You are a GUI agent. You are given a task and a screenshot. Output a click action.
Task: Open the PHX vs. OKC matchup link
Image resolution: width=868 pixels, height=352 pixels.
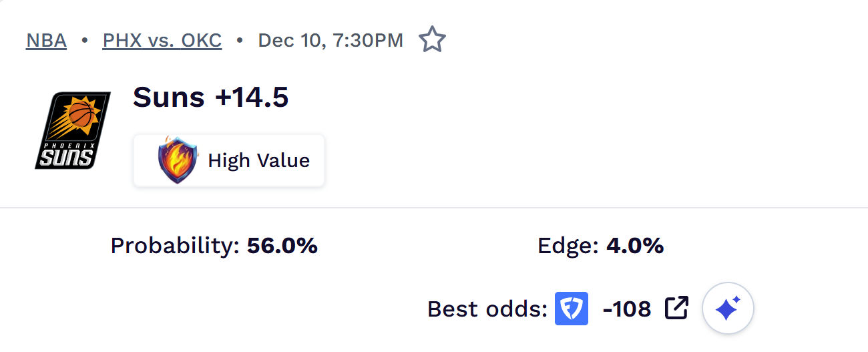click(162, 41)
